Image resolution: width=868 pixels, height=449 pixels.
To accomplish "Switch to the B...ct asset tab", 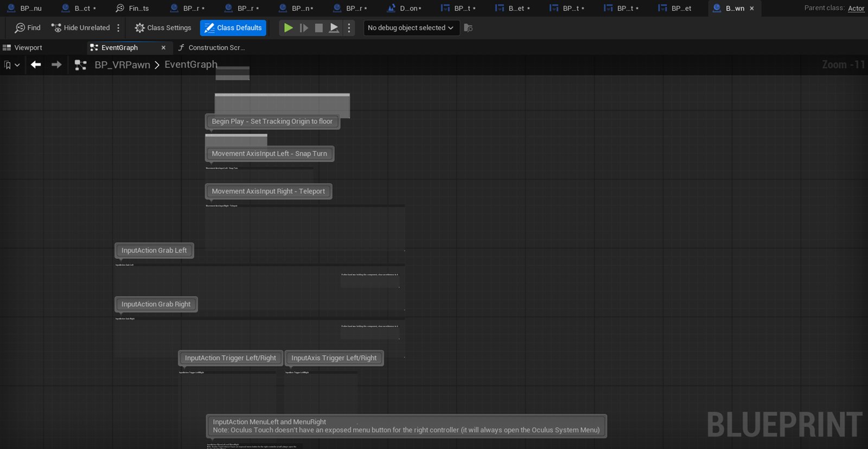I will tap(79, 8).
